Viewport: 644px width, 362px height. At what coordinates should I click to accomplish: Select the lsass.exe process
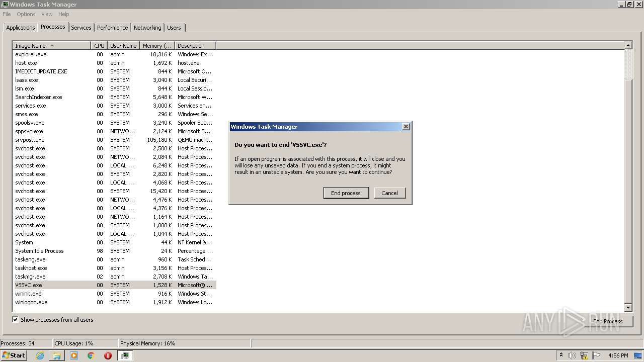(115, 80)
